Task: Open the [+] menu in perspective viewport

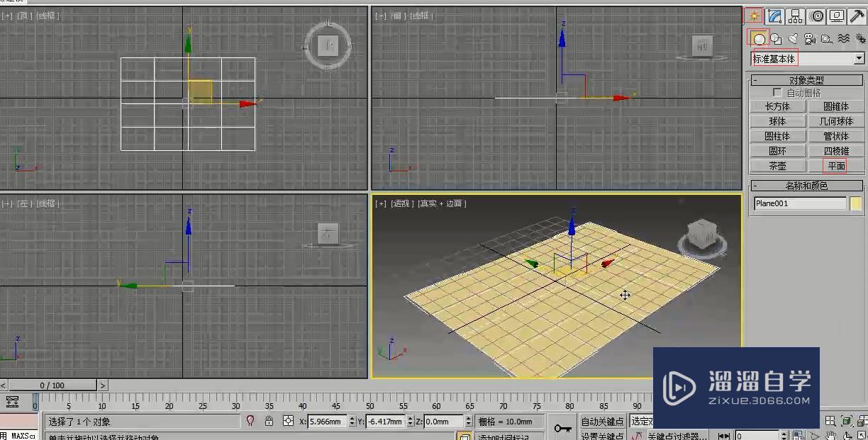Action: [381, 203]
